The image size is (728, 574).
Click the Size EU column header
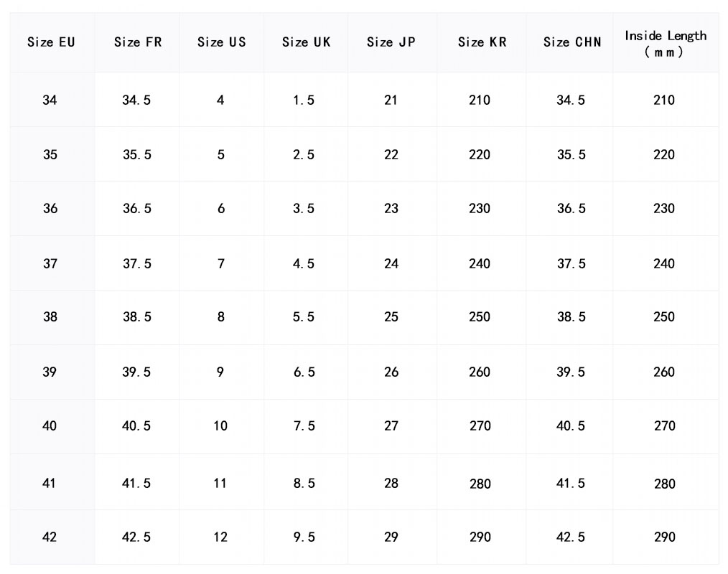(51, 42)
